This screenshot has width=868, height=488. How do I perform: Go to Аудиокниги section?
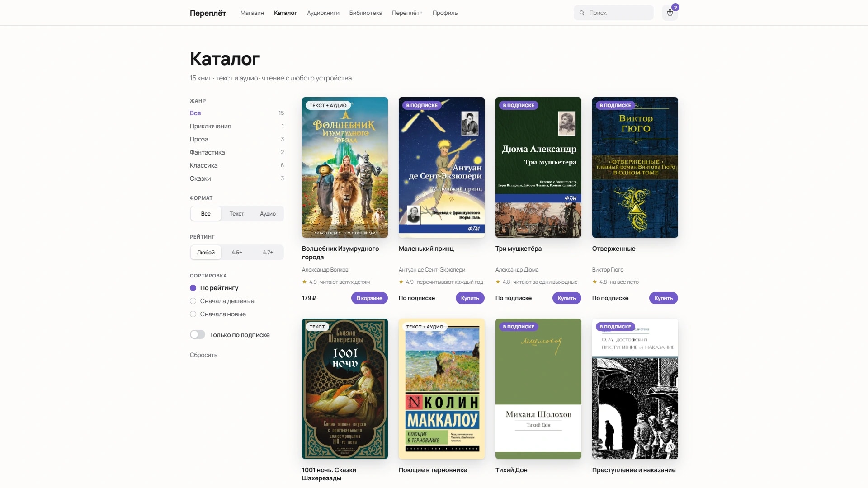[x=323, y=13]
